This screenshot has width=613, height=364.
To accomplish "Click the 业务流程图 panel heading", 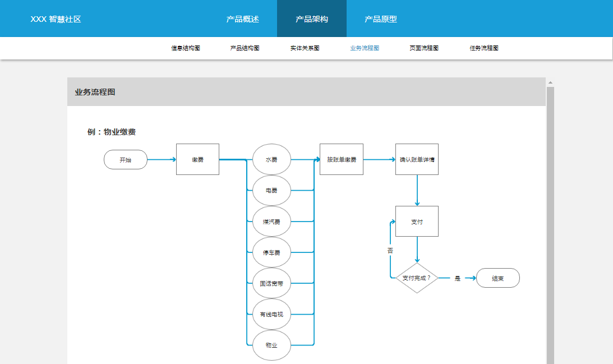I will click(95, 93).
